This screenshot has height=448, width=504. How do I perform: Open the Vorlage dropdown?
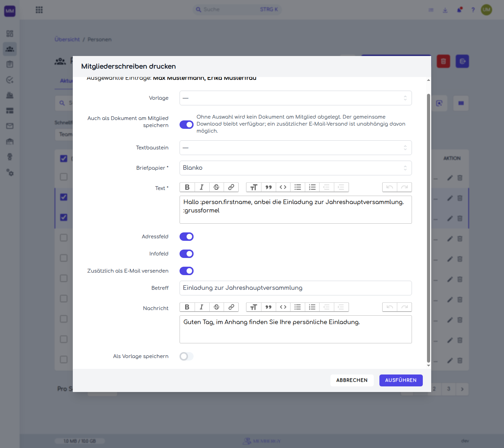click(x=296, y=98)
